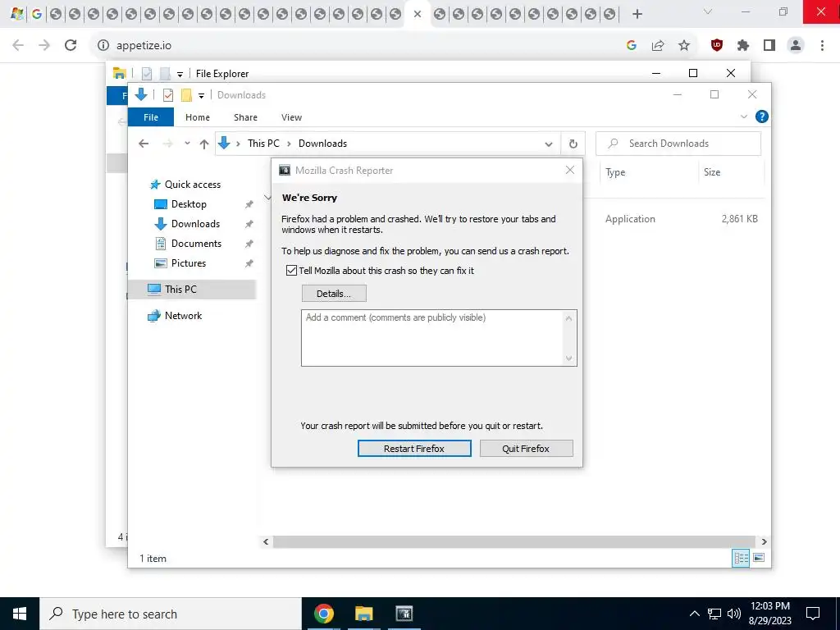Click Properties icon in Downloads title bar
The height and width of the screenshot is (630, 840).
click(x=167, y=95)
